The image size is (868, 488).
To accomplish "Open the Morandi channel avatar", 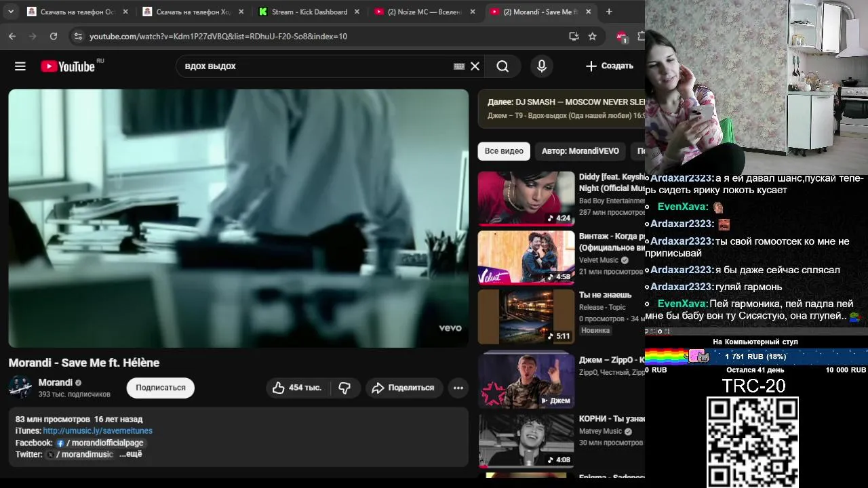I will pyautogui.click(x=20, y=387).
